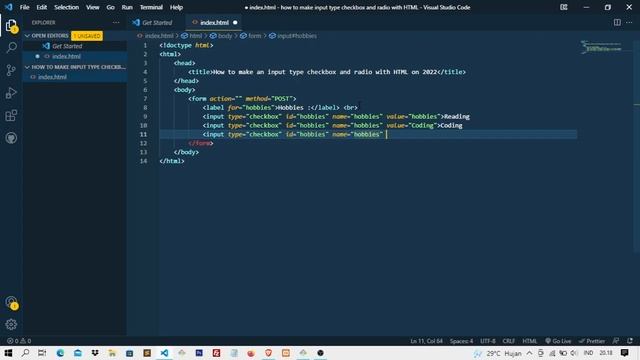
Task: Open the Run and Debug view
Action: 11,93
